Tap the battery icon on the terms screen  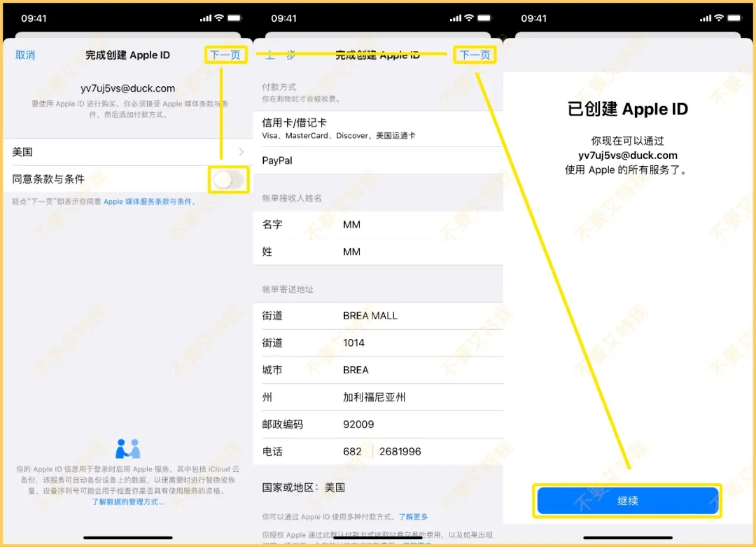234,18
